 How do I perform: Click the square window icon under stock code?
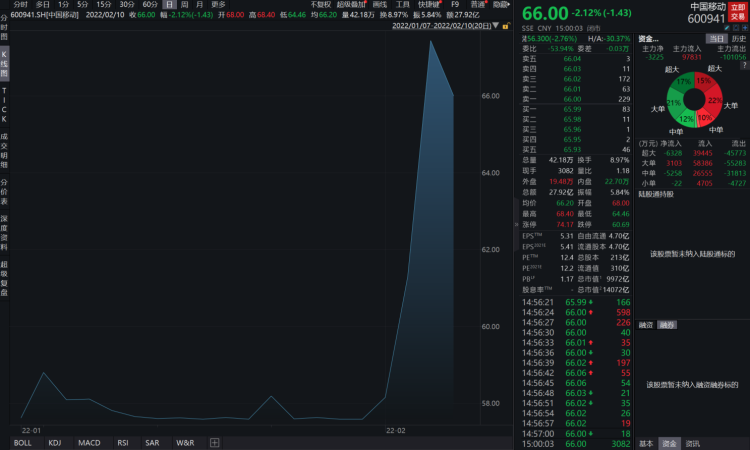736,28
